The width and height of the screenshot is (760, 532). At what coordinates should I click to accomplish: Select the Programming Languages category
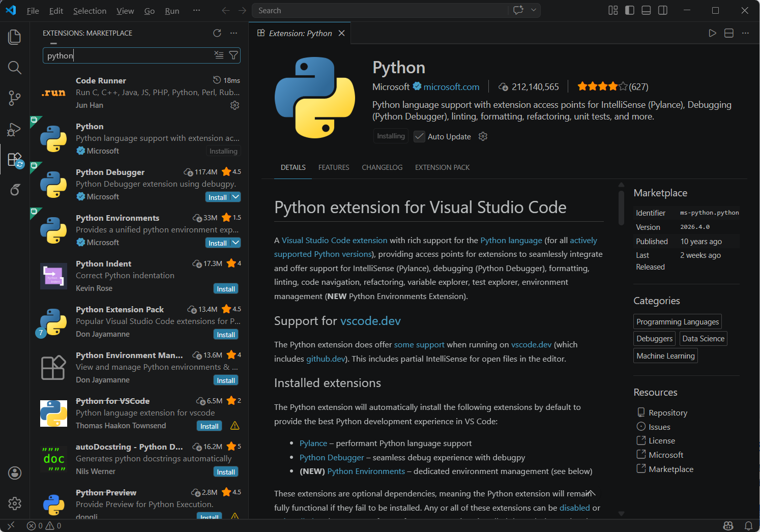coord(678,321)
